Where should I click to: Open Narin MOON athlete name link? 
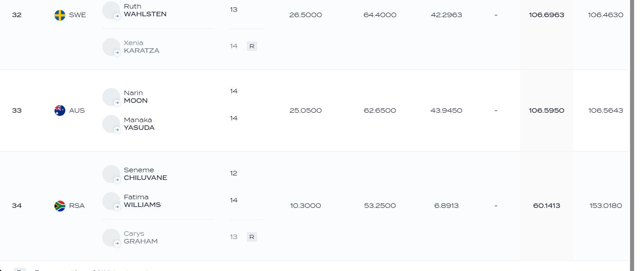(x=136, y=97)
